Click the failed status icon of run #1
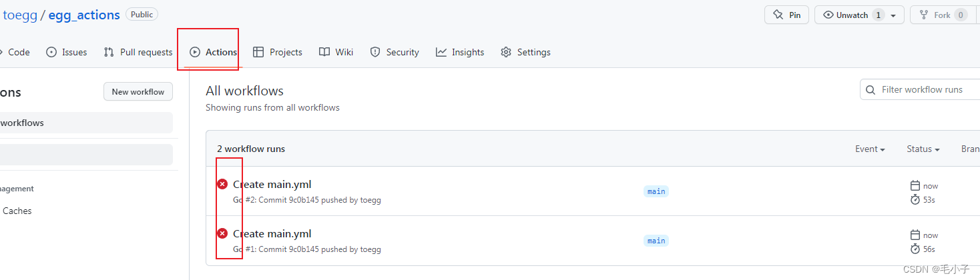The image size is (980, 280). (x=222, y=233)
